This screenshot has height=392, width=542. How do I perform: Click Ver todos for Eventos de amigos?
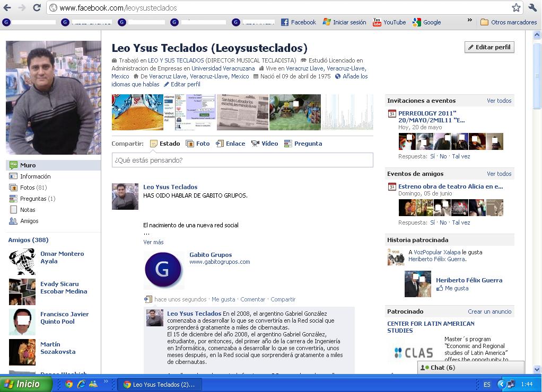pyautogui.click(x=499, y=174)
